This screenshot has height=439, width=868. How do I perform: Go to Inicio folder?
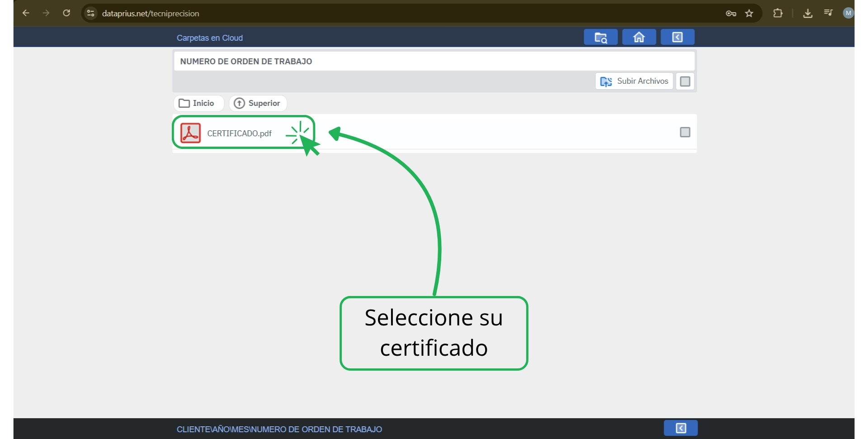[197, 103]
